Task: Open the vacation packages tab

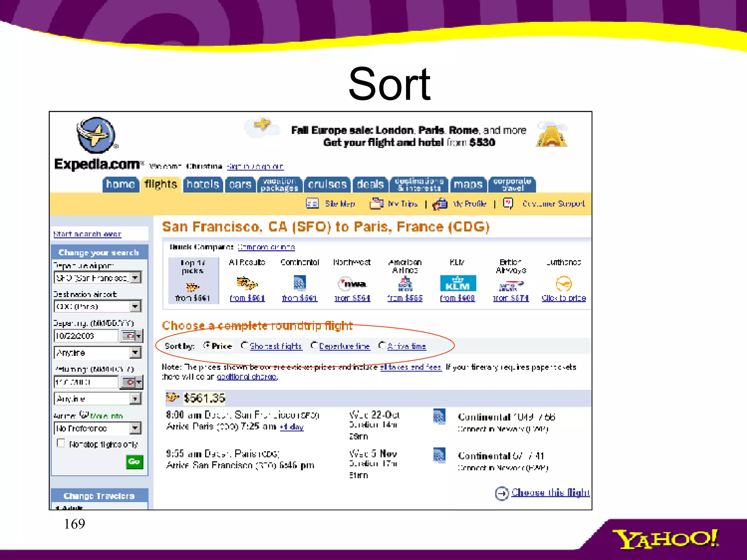Action: coord(279,184)
